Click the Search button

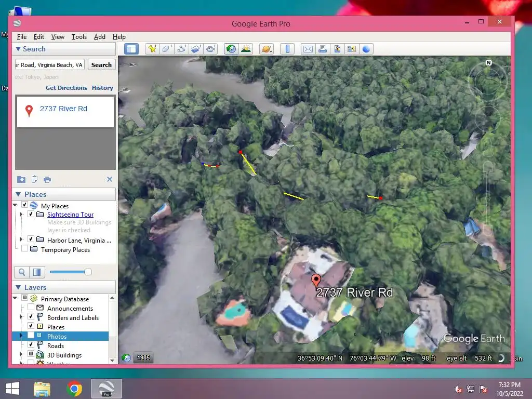click(x=101, y=65)
